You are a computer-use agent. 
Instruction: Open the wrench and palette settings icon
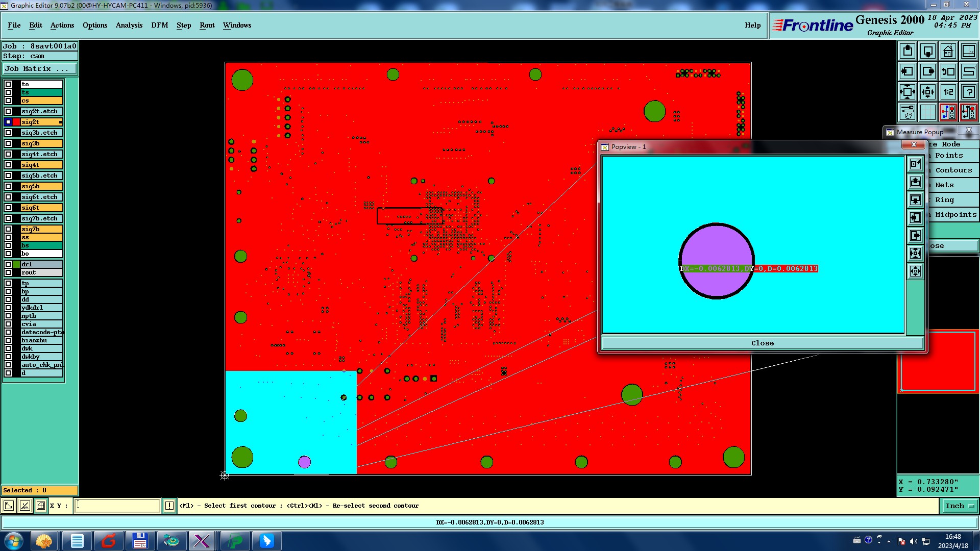click(x=908, y=112)
